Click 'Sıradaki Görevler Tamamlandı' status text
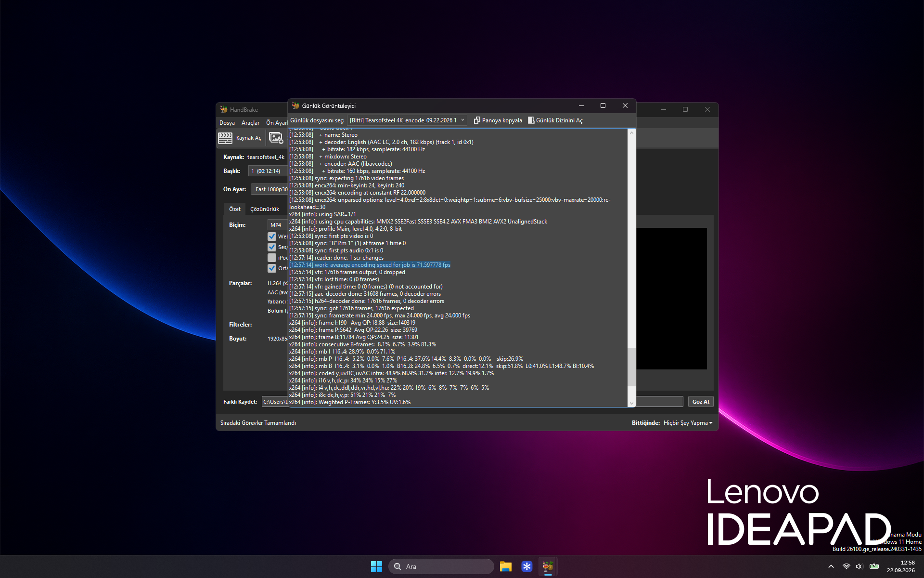 click(258, 423)
